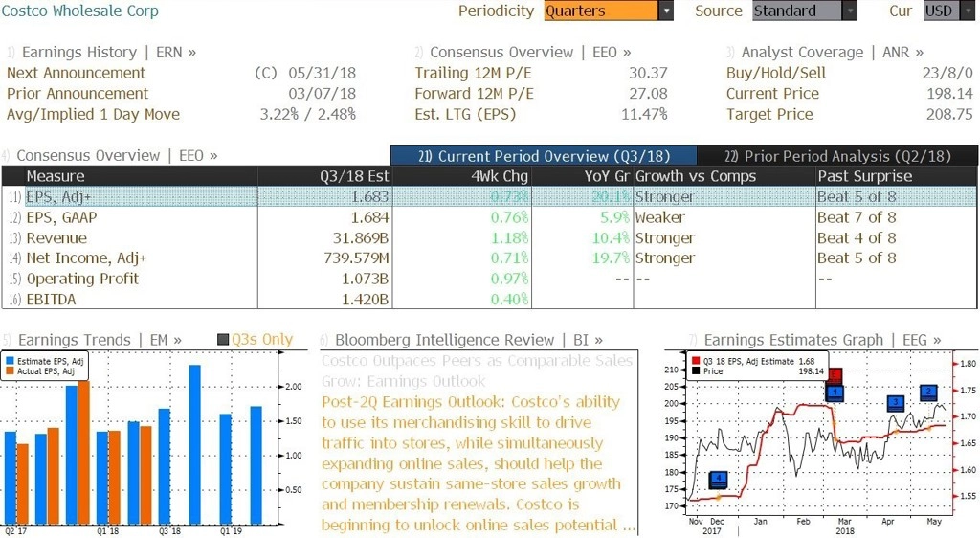Click Buy/Hold/Sell value 23/8/0

(947, 73)
